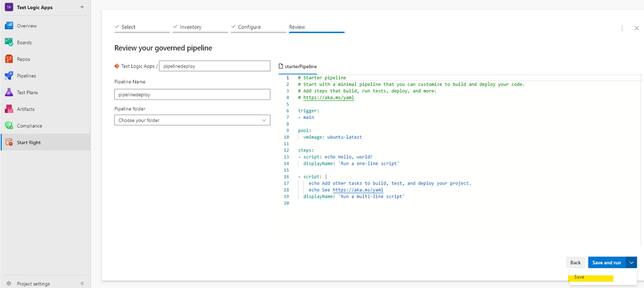644x288 pixels.
Task: Click the '# Starter pipeline' comment line
Action: pos(322,77)
